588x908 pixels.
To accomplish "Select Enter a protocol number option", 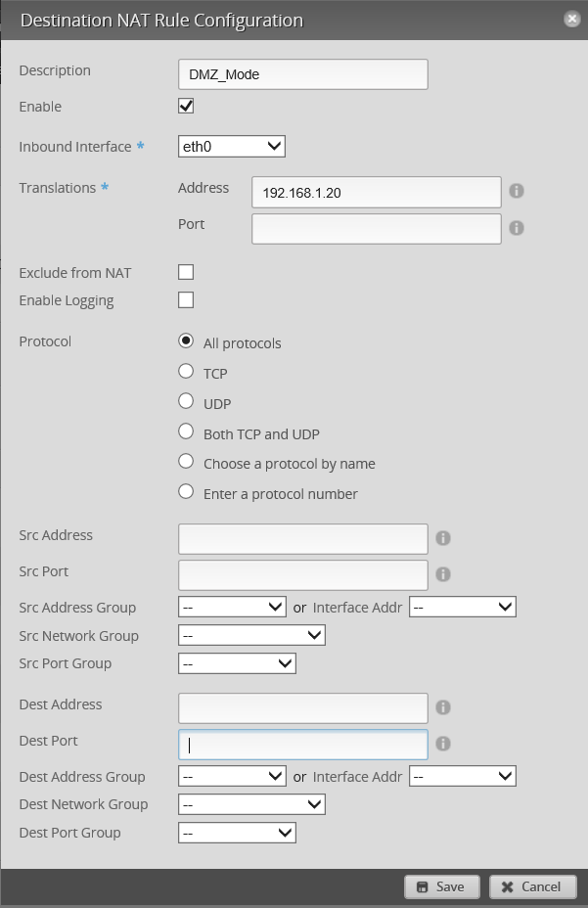I will tap(186, 492).
